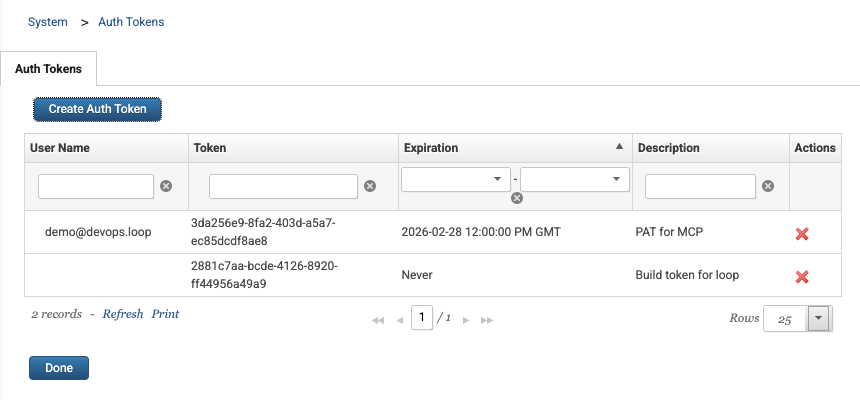Screen dimensions: 860x400
Task: Jump to the last page arrow
Action: pos(487,320)
